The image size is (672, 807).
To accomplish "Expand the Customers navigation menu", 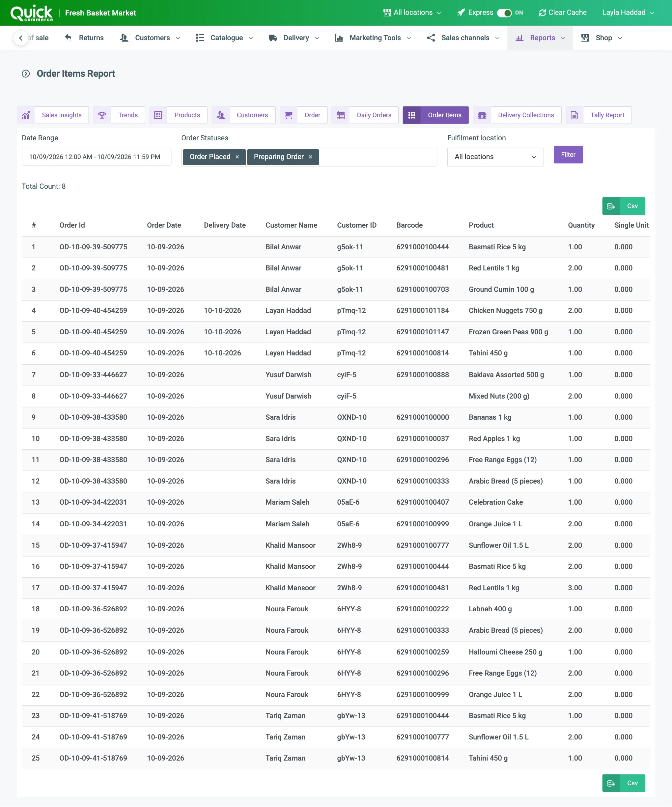I will point(150,38).
